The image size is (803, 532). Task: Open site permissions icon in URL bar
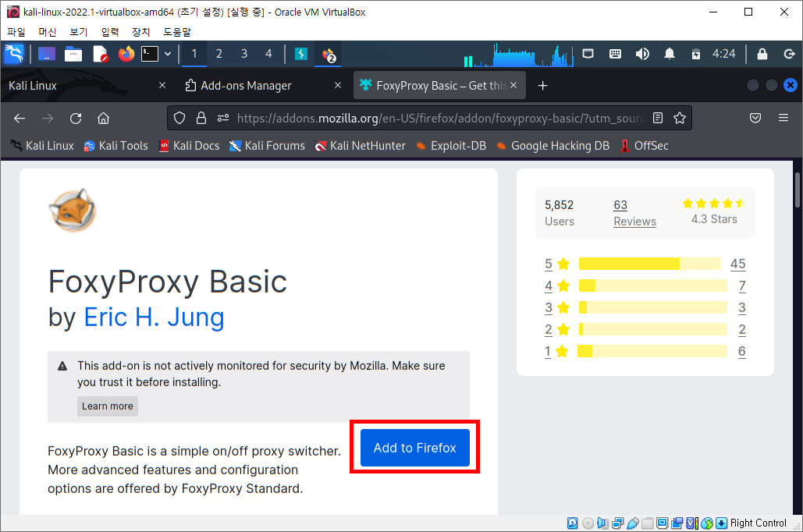222,119
